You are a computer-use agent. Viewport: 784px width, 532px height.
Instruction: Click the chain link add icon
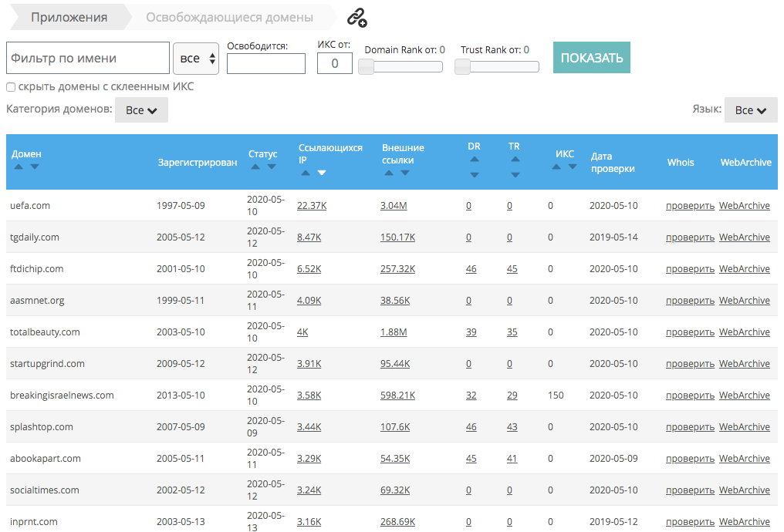tap(357, 17)
